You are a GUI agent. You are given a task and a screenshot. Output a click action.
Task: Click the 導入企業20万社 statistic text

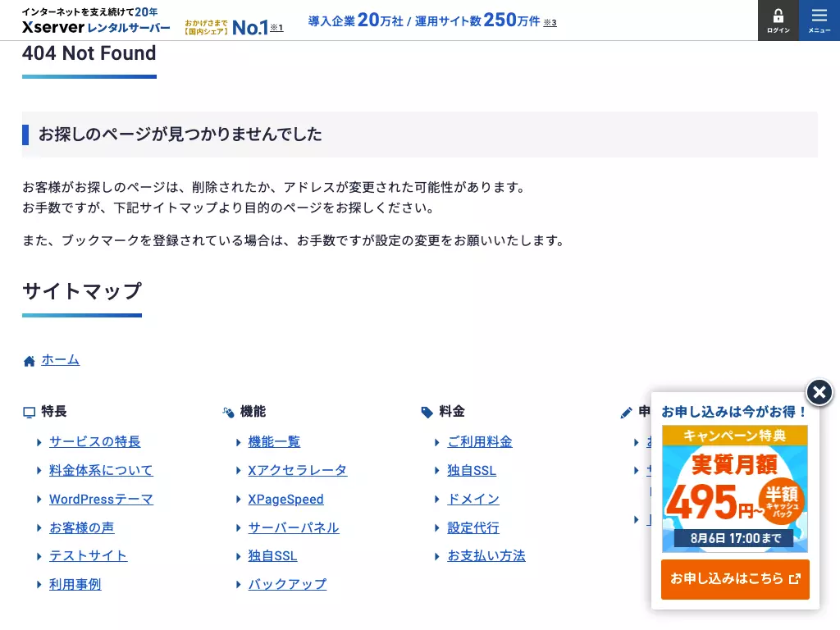click(x=356, y=21)
